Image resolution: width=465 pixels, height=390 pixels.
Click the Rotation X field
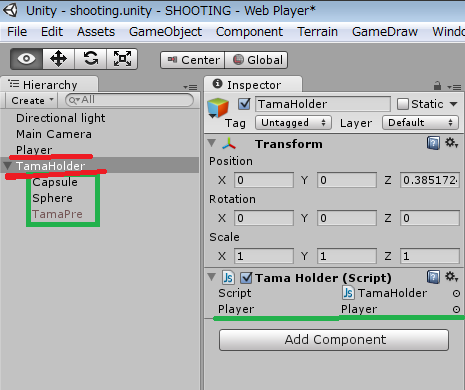click(264, 218)
